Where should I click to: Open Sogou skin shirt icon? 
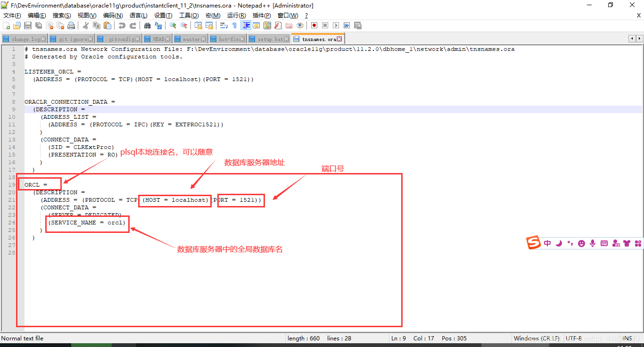pyautogui.click(x=627, y=243)
